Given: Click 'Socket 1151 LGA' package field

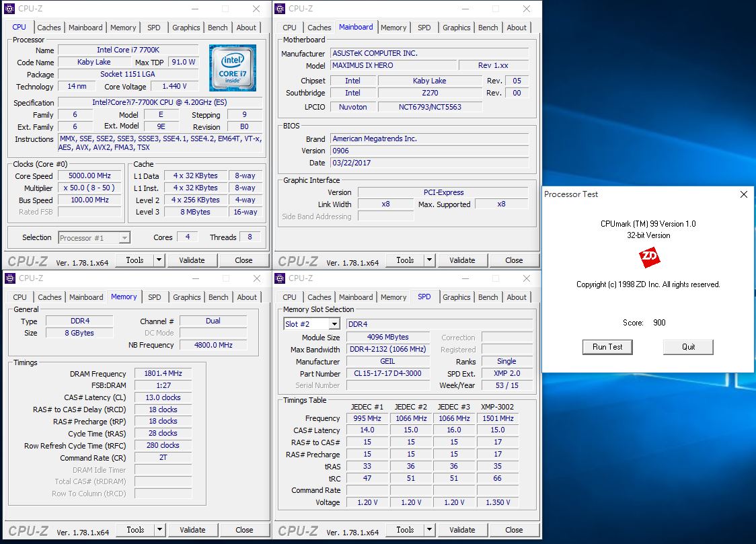Looking at the screenshot, I should coord(128,74).
